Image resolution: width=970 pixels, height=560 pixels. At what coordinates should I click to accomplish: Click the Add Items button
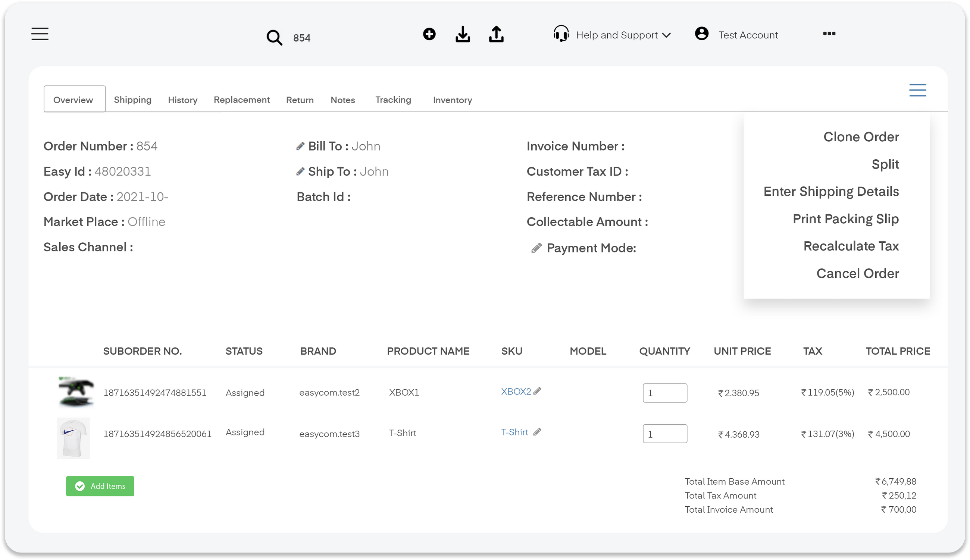tap(100, 486)
